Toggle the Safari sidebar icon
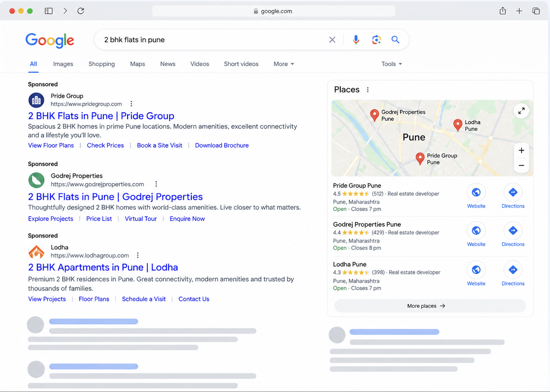550x392 pixels. click(49, 11)
